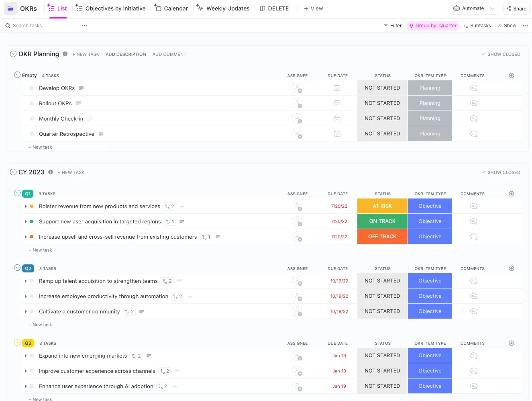Toggle Show Closed in CY 2023
The width and height of the screenshot is (532, 401).
coord(501,172)
